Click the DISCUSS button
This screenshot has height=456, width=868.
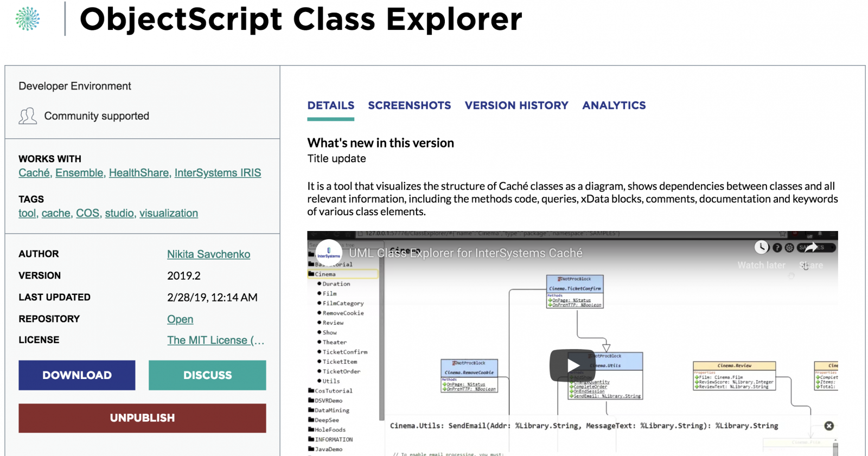[x=207, y=375]
